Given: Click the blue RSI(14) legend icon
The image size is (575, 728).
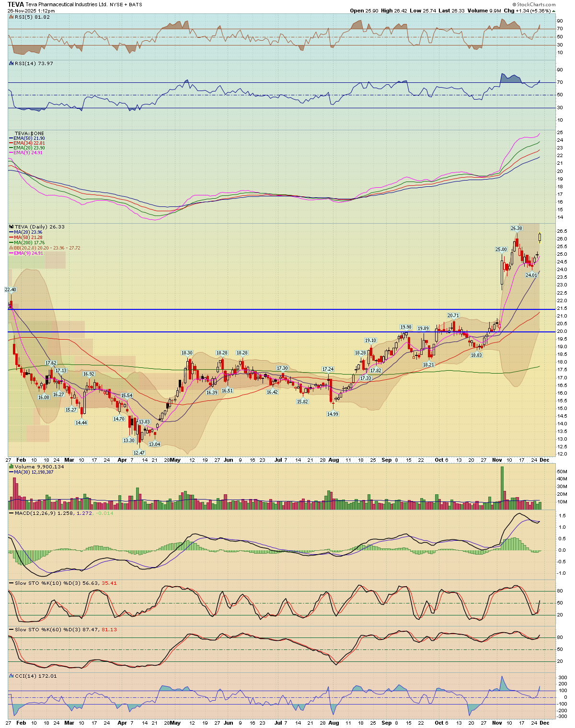Looking at the screenshot, I should click(11, 63).
